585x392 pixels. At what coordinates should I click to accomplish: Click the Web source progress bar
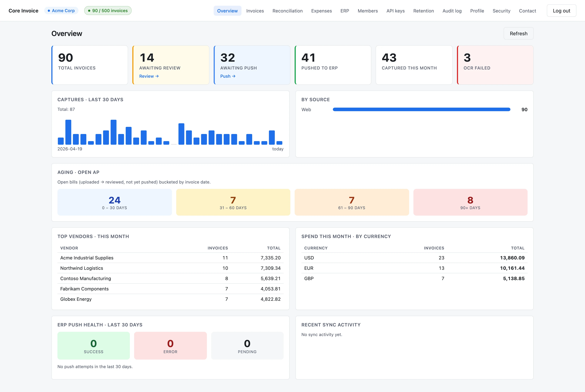pos(421,110)
